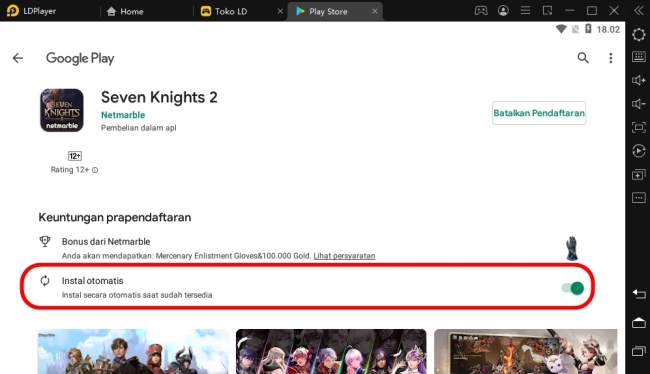Open third gameplay screenshot
Image resolution: width=650 pixels, height=374 pixels.
526,352
